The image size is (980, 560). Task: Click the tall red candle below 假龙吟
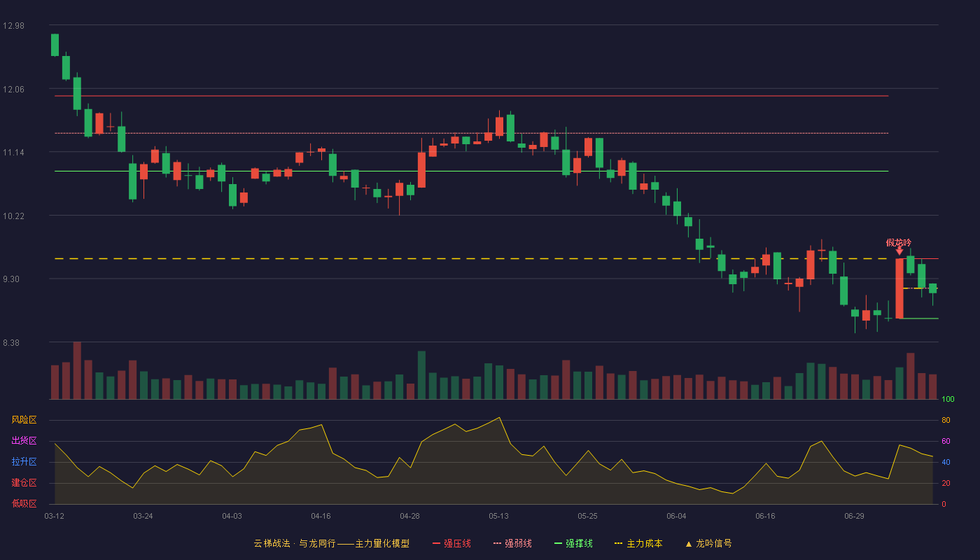pos(899,288)
